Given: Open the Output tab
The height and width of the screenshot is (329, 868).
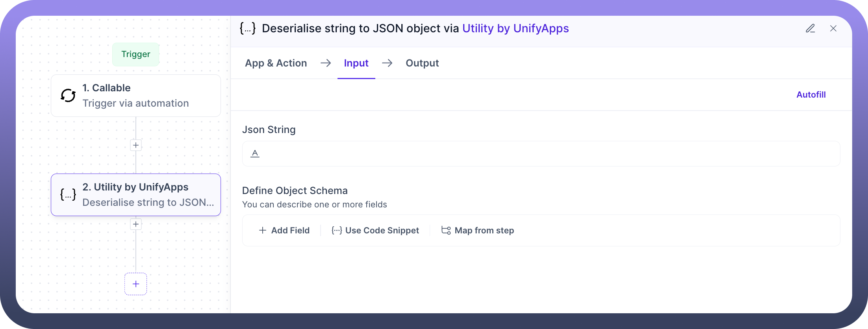Looking at the screenshot, I should (x=422, y=63).
